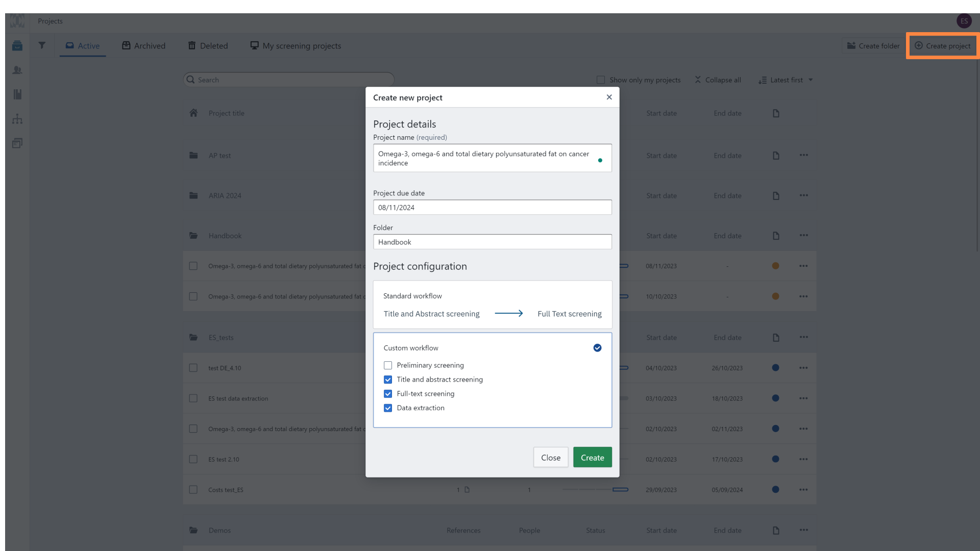Open the Folder selection field

[x=492, y=242]
